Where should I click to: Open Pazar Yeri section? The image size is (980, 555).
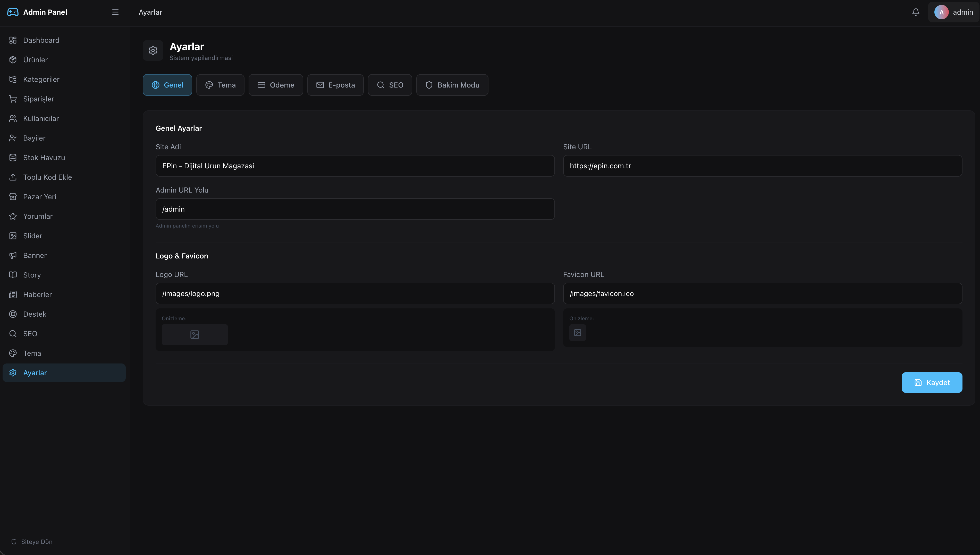coord(39,197)
